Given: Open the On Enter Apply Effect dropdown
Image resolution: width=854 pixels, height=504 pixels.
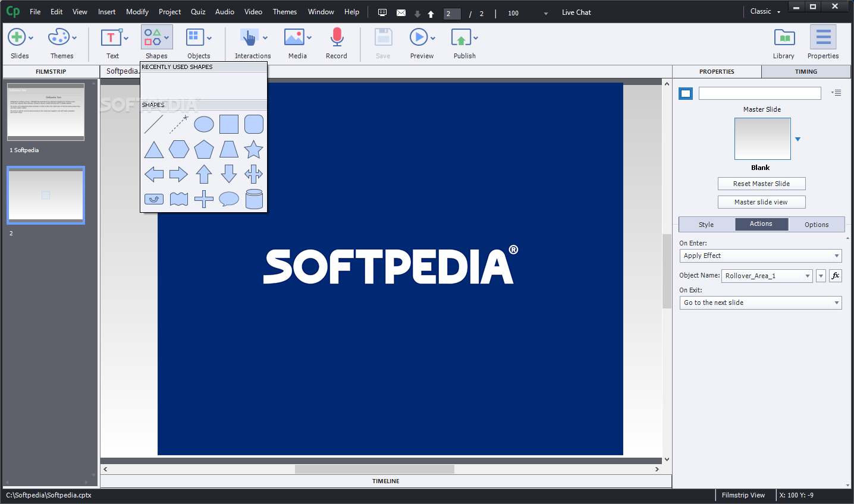Looking at the screenshot, I should tap(761, 256).
